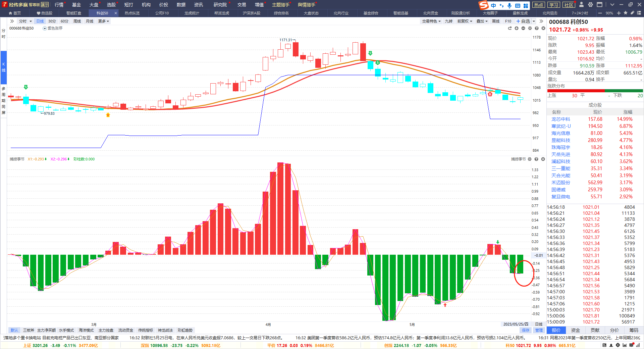Viewport: 644px width, 349px height.
Task: Zoom out K-line chart with minus circle
Action: (x=523, y=28)
